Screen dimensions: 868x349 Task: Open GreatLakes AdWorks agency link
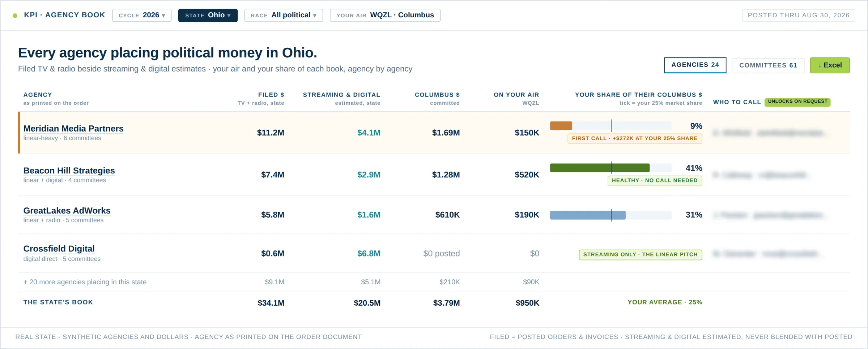(x=67, y=211)
